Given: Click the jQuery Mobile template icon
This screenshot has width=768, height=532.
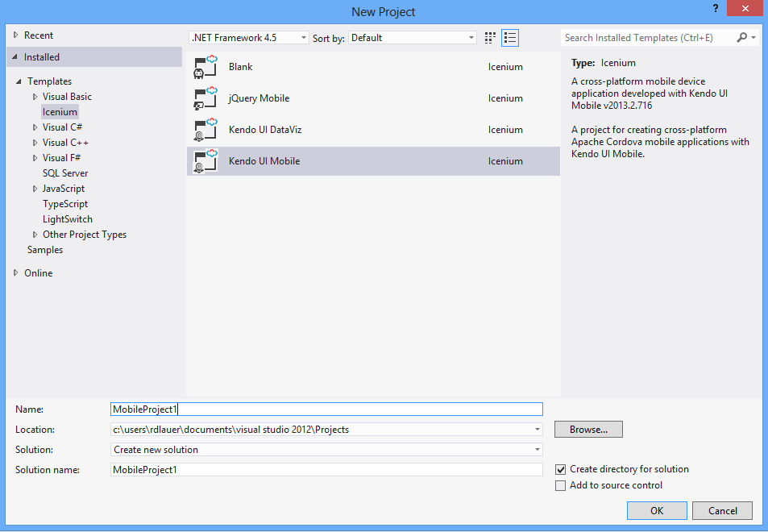Looking at the screenshot, I should tap(205, 98).
